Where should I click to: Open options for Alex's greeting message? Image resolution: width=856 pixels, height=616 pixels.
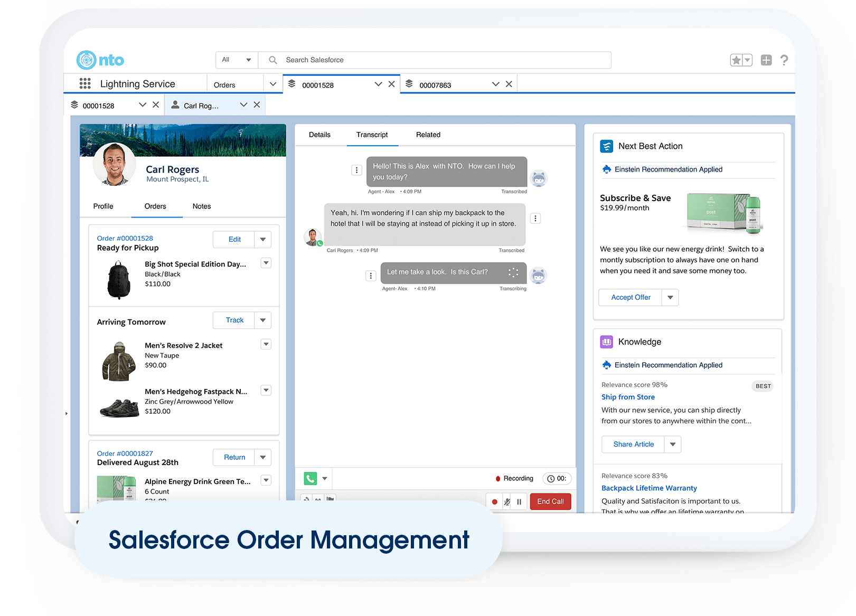356,170
